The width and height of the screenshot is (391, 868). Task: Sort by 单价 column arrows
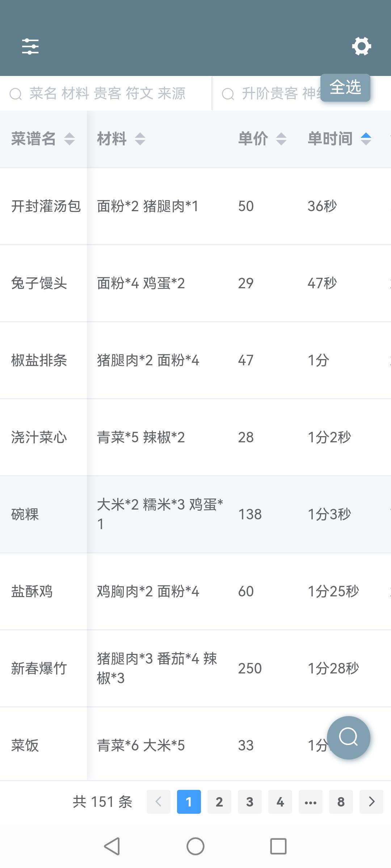point(281,139)
